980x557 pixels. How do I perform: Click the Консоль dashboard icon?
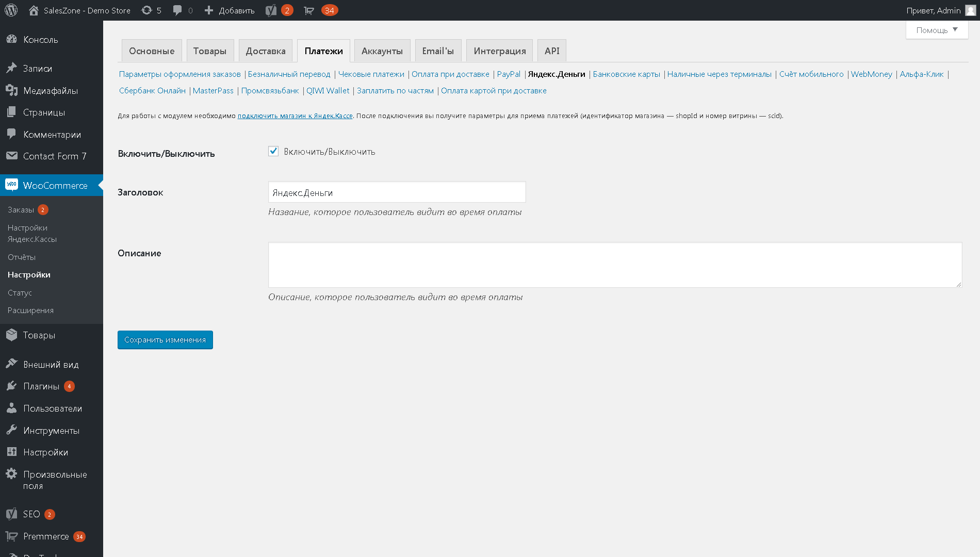(x=12, y=39)
